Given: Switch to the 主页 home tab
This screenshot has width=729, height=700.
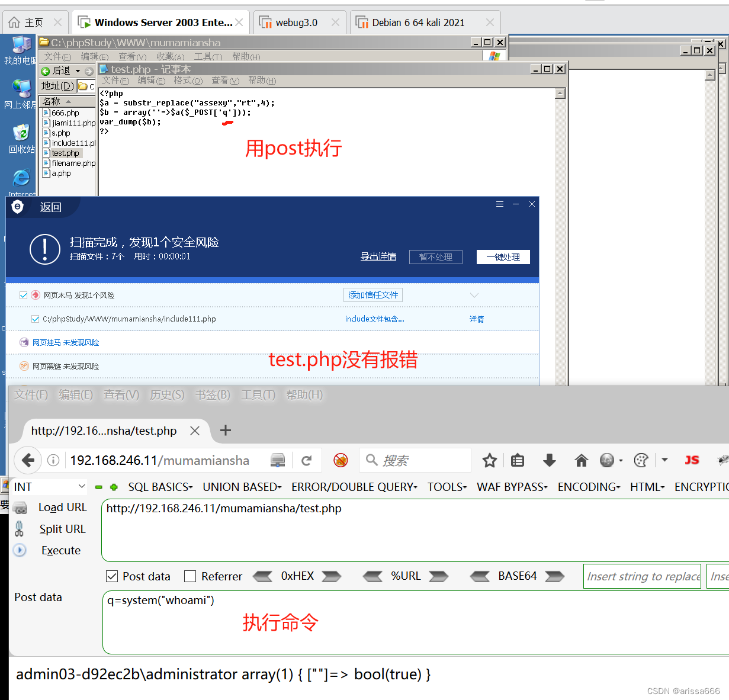Looking at the screenshot, I should click(x=35, y=23).
